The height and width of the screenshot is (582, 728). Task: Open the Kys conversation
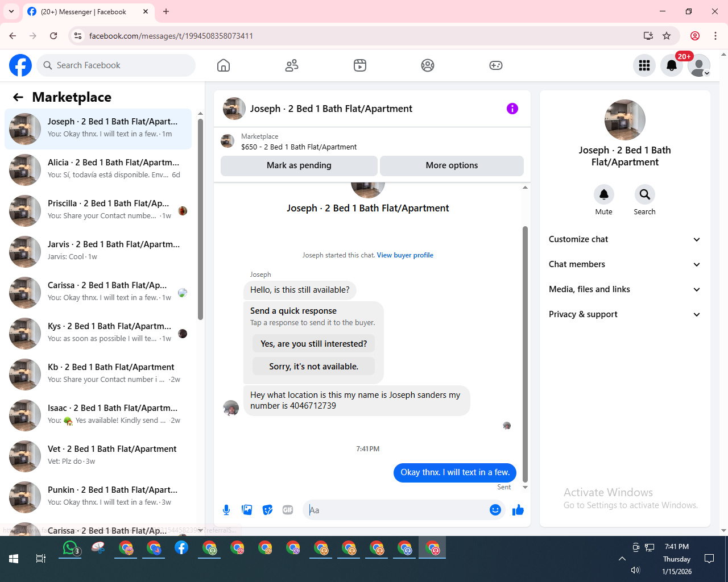(x=98, y=334)
